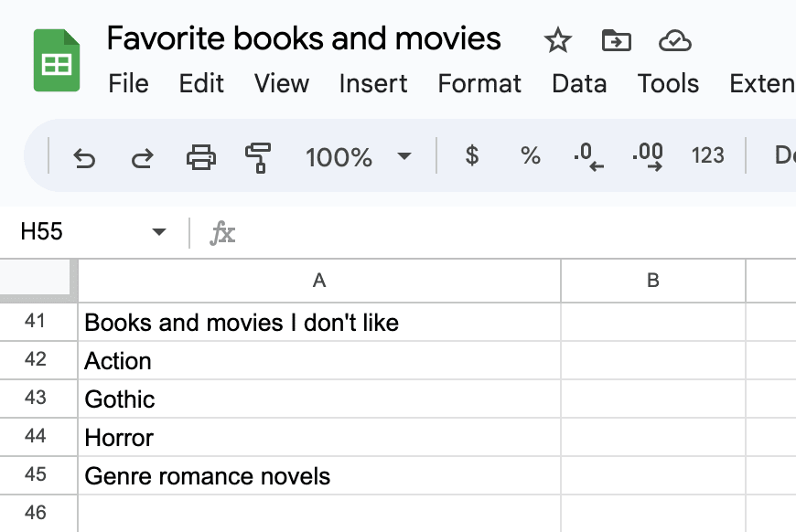Undo the last action
Image resolution: width=796 pixels, height=532 pixels.
[84, 157]
